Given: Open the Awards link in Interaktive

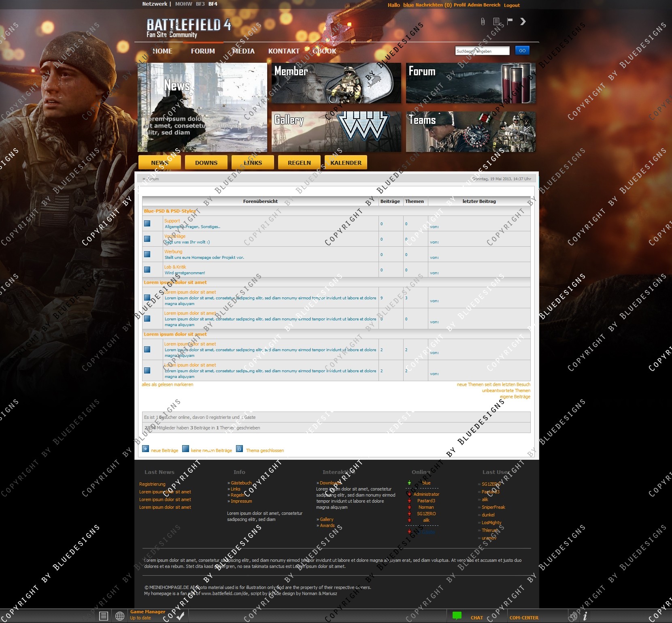Looking at the screenshot, I should pyautogui.click(x=327, y=525).
